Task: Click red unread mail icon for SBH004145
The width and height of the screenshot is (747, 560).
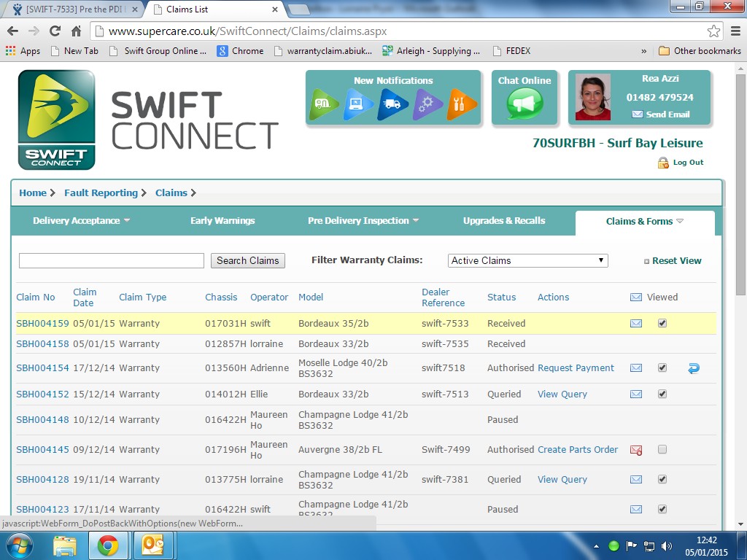Action: point(636,450)
